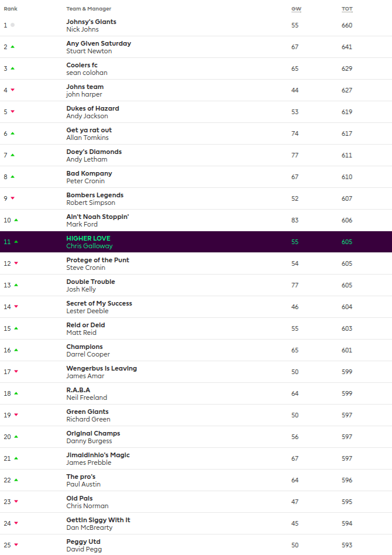Click the red down arrow beside rank 12

tap(16, 263)
